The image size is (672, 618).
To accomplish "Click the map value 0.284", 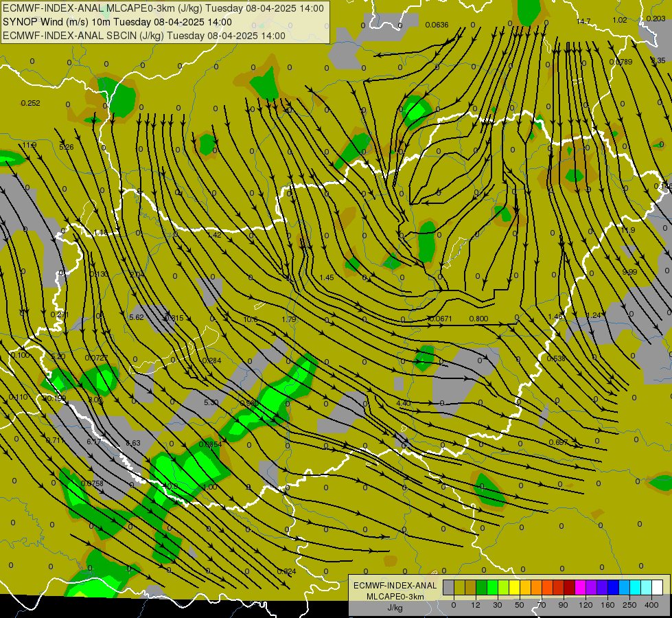I will coord(211,360).
